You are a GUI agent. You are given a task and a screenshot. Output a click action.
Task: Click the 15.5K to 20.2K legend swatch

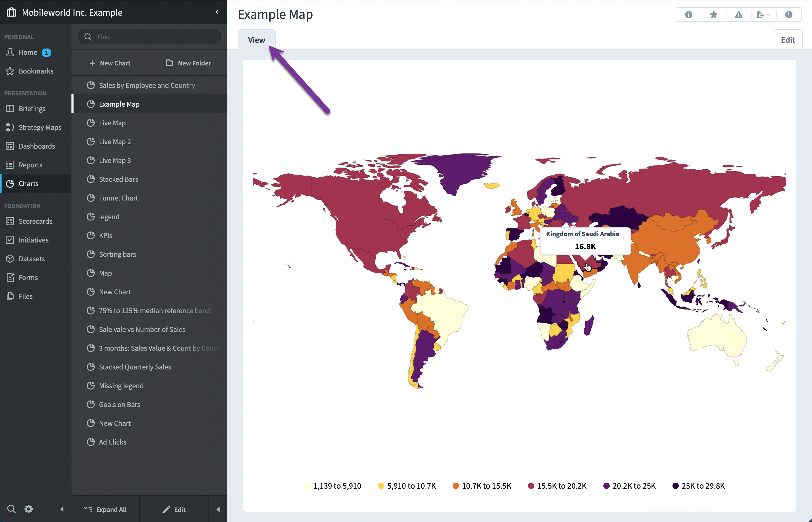point(531,486)
